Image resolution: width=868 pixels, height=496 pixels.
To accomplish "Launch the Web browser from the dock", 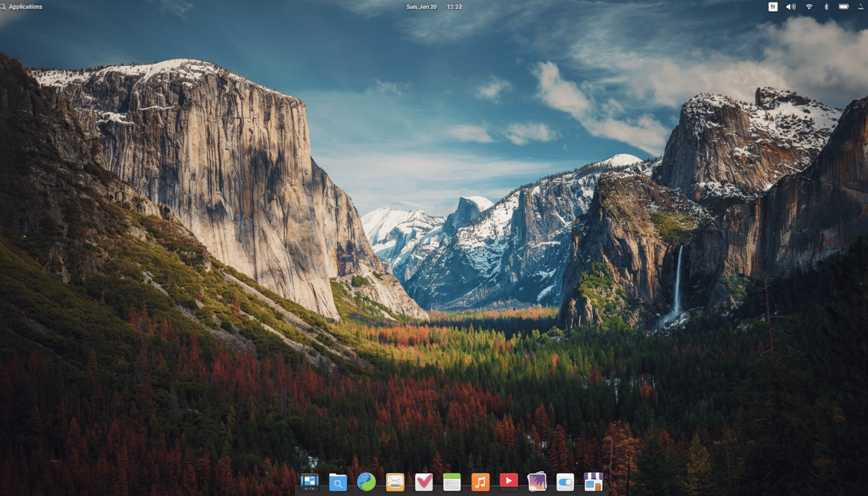I will click(366, 482).
